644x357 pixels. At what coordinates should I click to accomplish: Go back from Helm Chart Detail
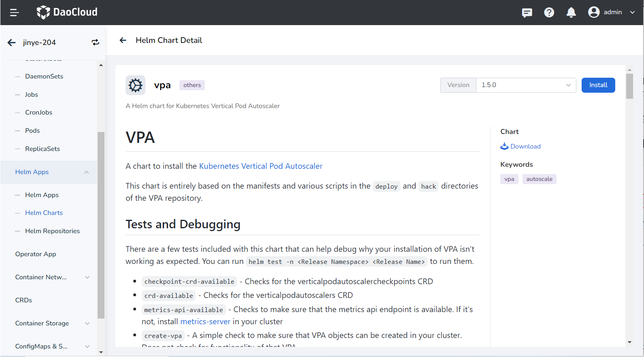123,40
